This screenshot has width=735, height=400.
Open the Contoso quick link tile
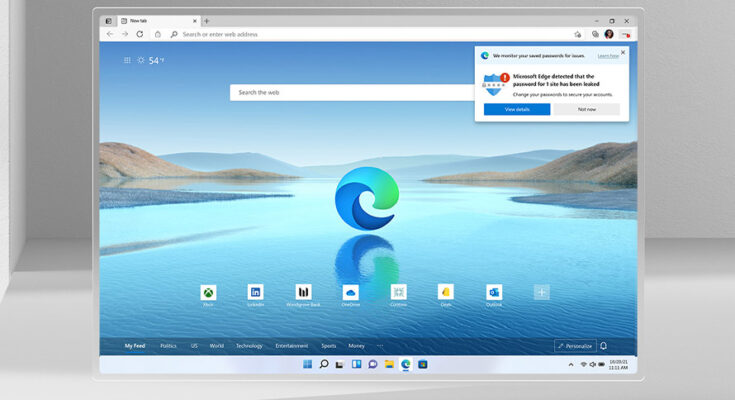click(x=398, y=295)
